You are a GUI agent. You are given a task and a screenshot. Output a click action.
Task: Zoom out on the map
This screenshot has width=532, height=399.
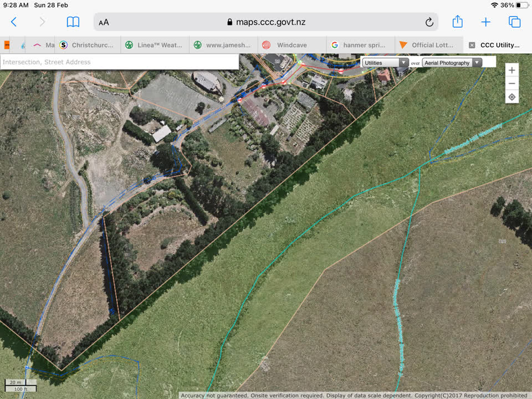click(511, 84)
